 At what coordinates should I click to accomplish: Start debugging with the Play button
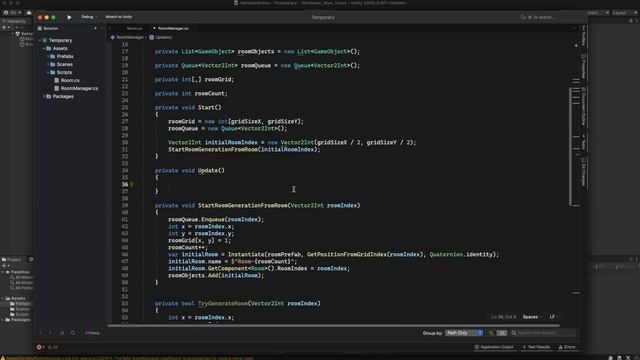69,17
